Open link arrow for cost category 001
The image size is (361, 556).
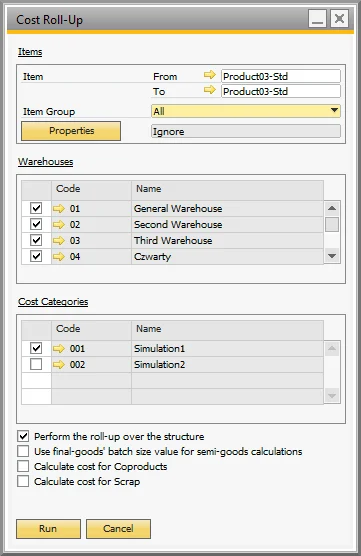(x=59, y=349)
